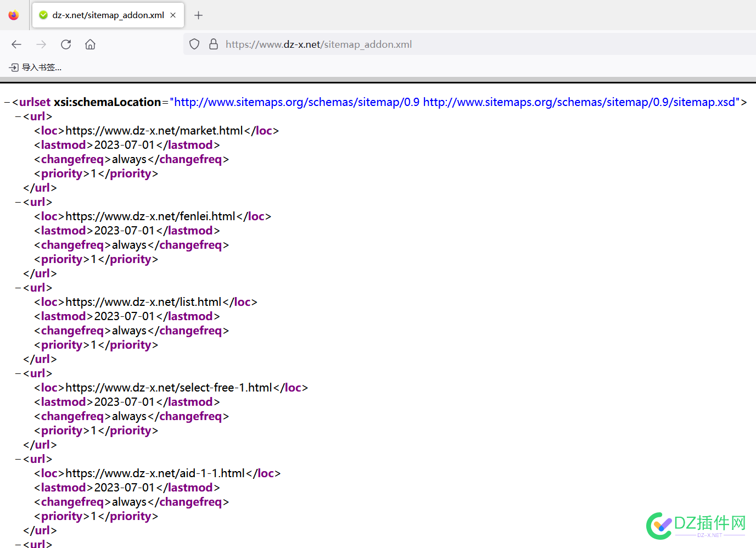Collapse the url node containing fenlei.html

click(x=18, y=202)
